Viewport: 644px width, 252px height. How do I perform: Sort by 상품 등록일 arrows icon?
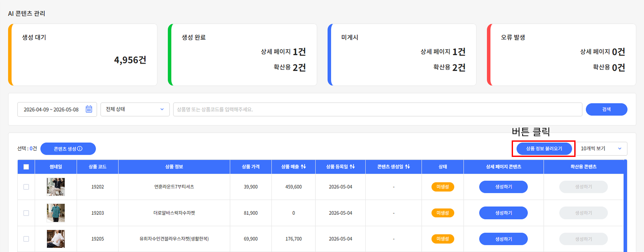[352, 167]
